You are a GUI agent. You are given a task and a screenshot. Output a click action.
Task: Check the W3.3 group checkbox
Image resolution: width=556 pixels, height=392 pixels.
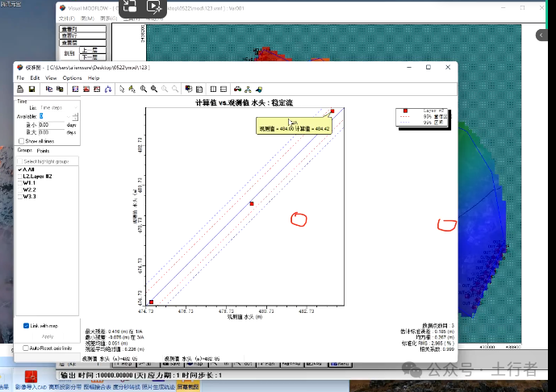20,196
